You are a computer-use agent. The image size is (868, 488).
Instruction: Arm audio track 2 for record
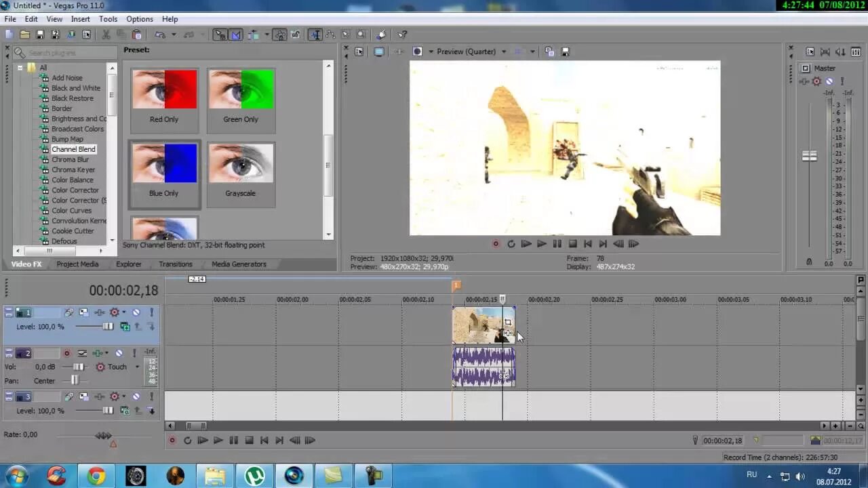pos(66,353)
